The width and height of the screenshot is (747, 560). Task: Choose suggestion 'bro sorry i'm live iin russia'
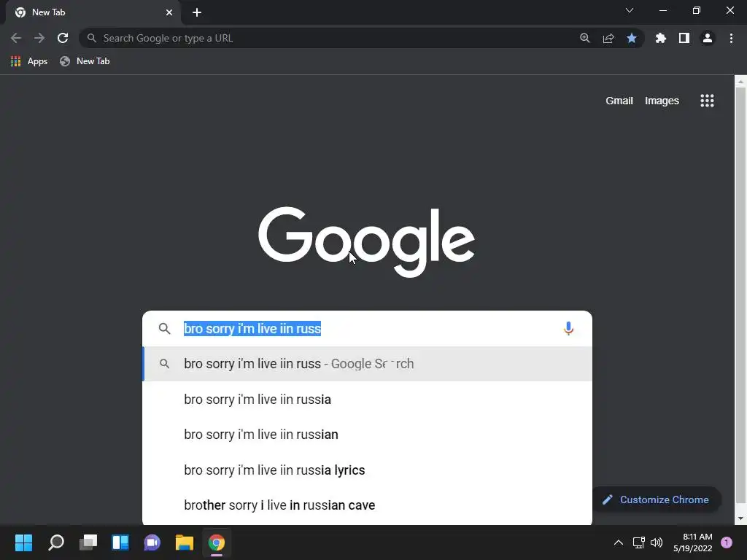(x=368, y=399)
